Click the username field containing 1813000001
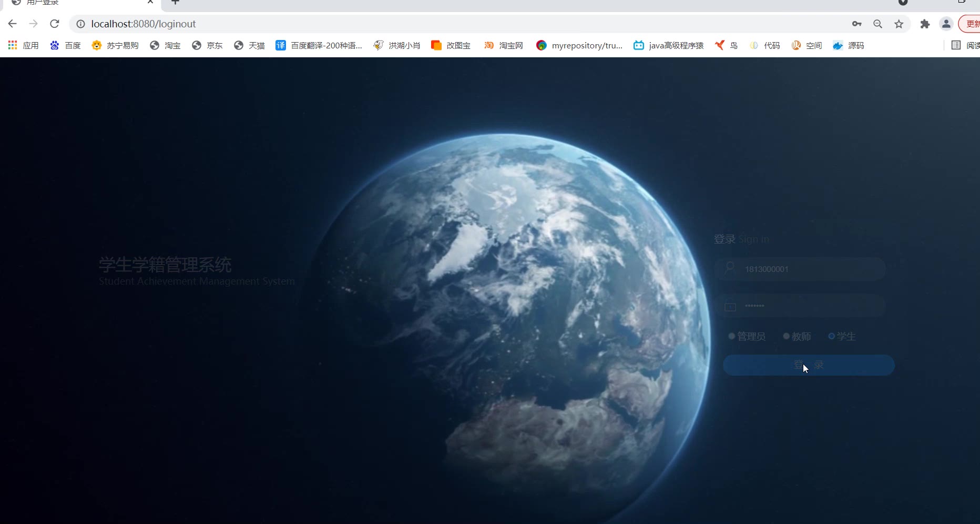This screenshot has height=524, width=980. tap(800, 269)
